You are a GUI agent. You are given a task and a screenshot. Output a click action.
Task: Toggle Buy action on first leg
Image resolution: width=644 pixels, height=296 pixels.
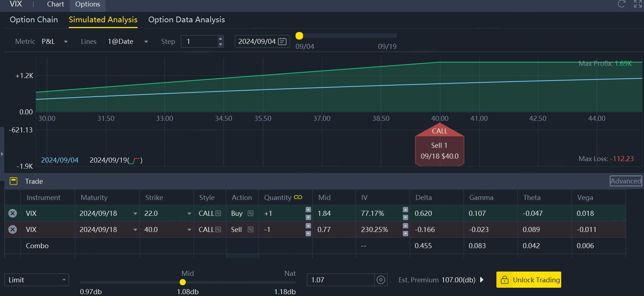point(251,213)
